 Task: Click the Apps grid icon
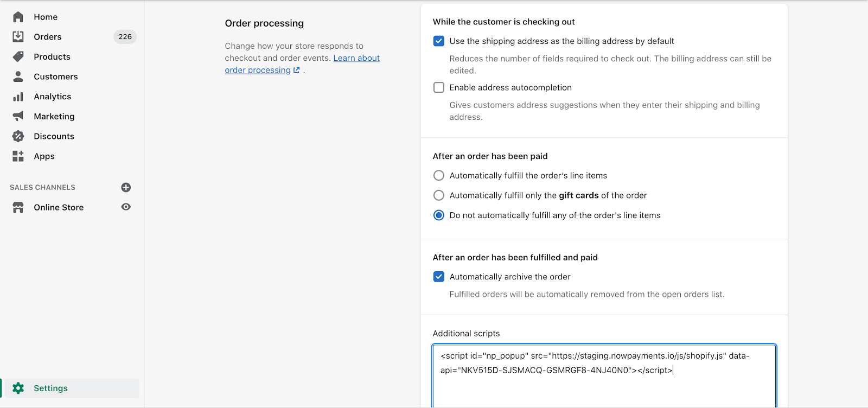(x=18, y=156)
